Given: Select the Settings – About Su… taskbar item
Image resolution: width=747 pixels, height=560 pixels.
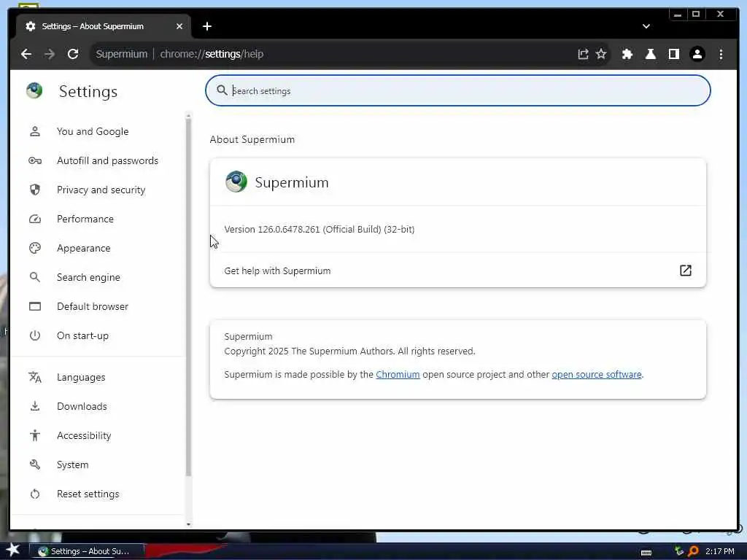Looking at the screenshot, I should pos(87,551).
